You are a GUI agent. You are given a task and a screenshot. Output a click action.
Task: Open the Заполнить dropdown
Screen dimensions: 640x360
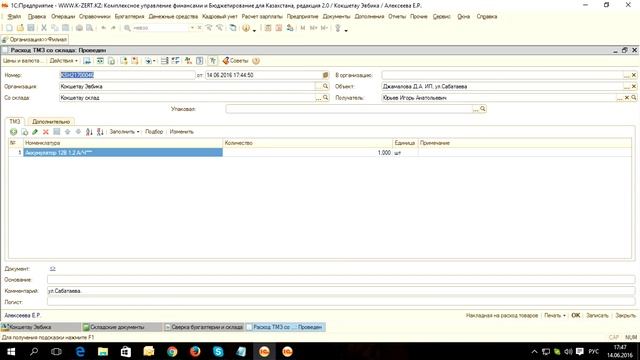tap(124, 132)
